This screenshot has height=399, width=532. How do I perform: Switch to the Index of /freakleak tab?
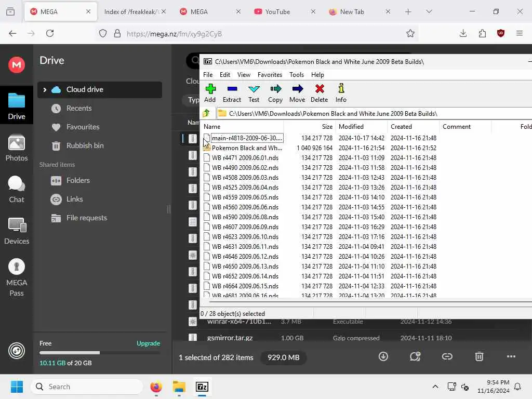[135, 11]
